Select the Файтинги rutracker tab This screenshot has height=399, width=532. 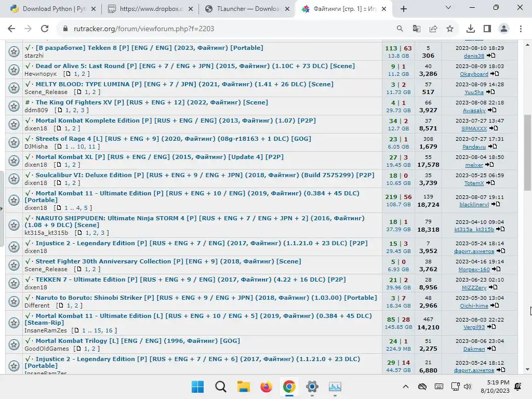click(344, 9)
